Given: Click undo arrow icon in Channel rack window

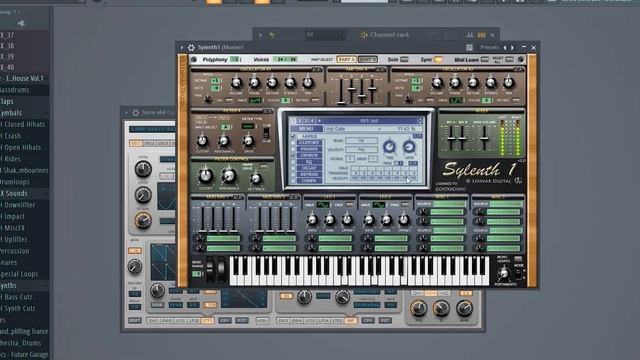Looking at the screenshot, I should click(272, 36).
